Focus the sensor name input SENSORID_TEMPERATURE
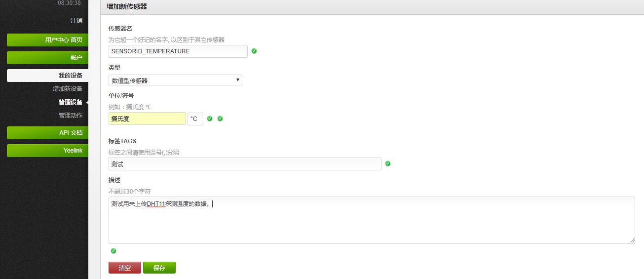 tap(178, 51)
